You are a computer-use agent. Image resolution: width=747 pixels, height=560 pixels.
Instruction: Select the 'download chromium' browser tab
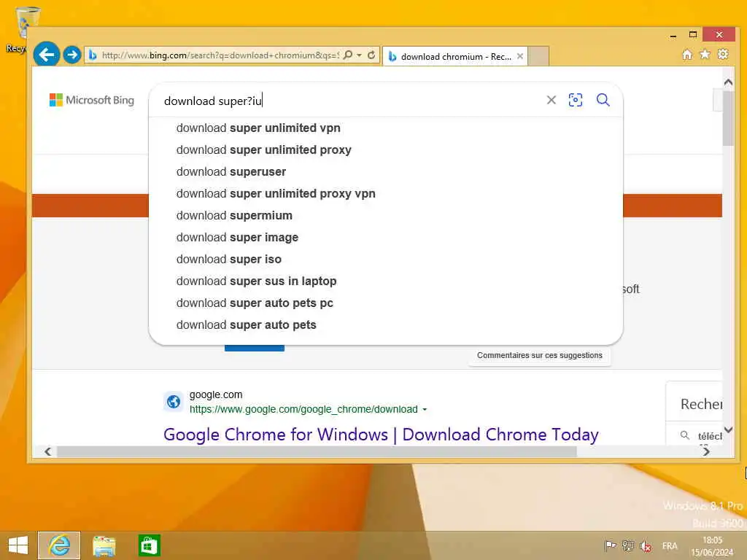coord(455,56)
